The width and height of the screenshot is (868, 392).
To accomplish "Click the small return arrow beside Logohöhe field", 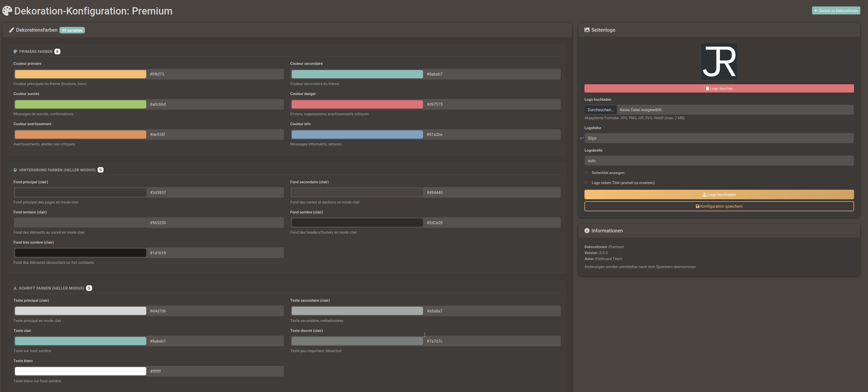I will 581,138.
